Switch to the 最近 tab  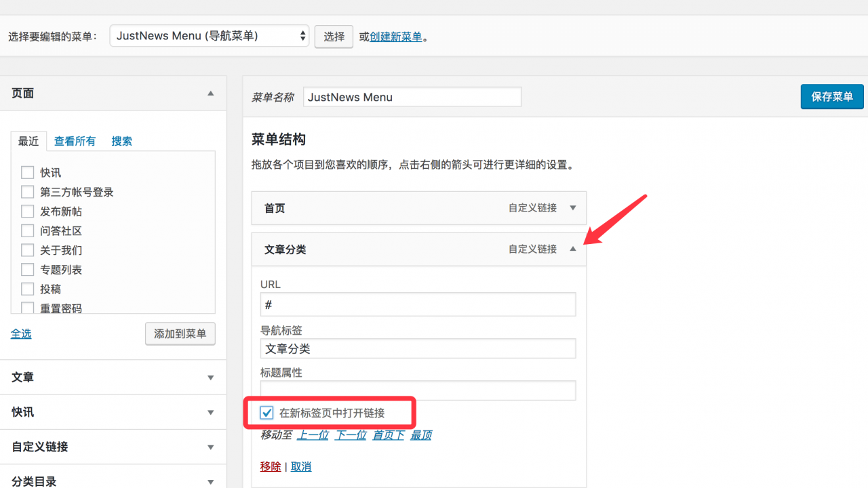tap(28, 141)
